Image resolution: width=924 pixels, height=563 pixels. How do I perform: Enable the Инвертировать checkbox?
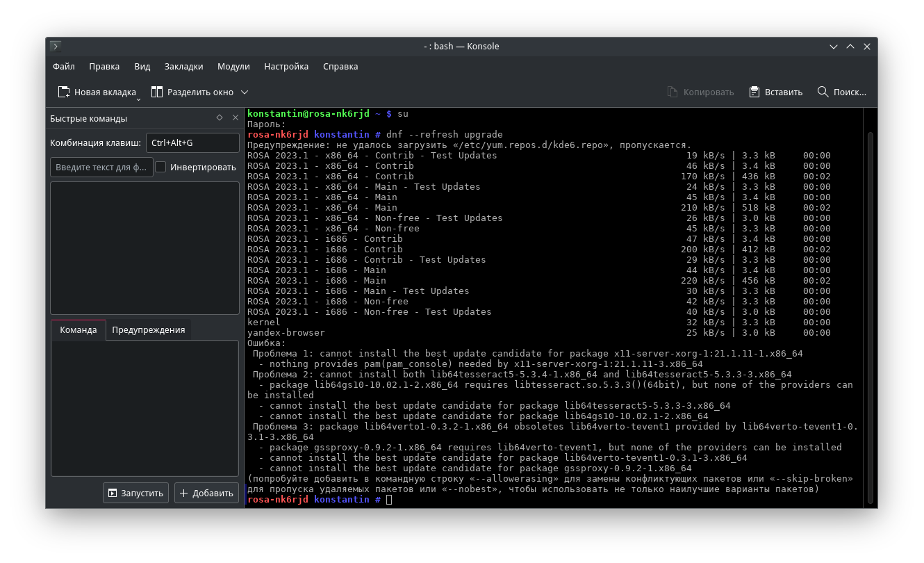160,167
